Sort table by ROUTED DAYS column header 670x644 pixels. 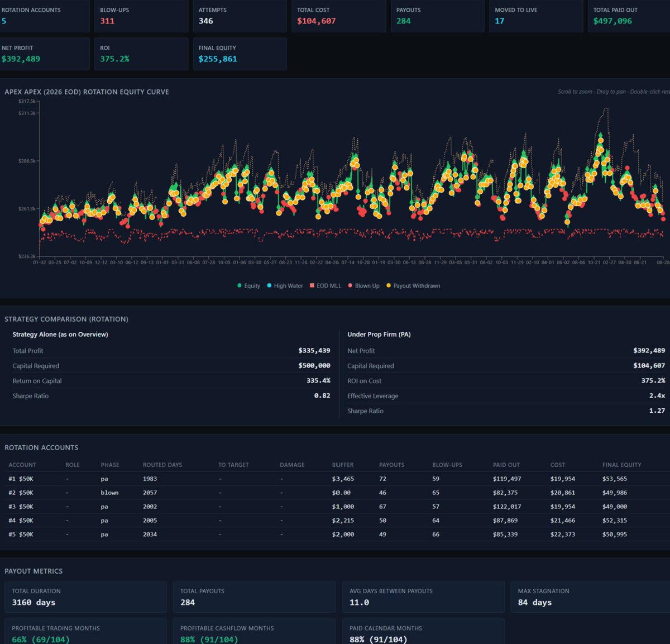pos(162,465)
